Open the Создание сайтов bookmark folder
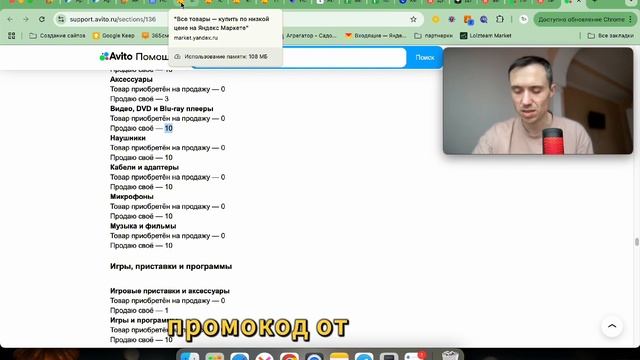Image resolution: width=640 pixels, height=360 pixels. pos(58,36)
